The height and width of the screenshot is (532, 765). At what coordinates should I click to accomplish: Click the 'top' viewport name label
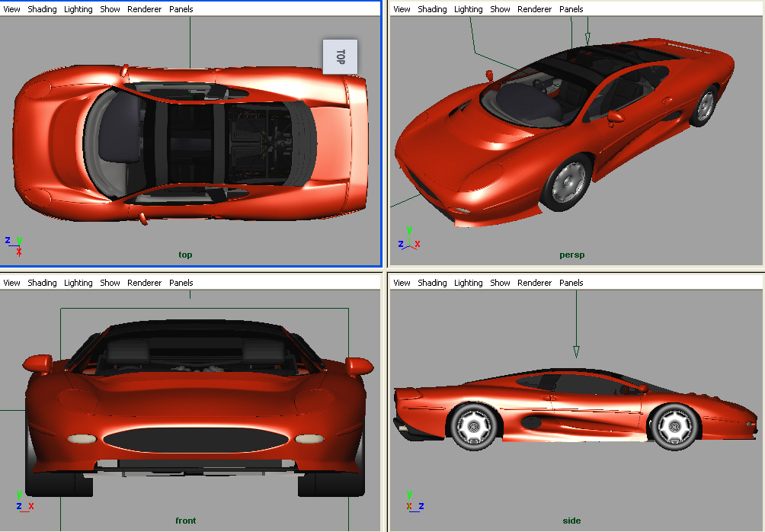[x=185, y=255]
